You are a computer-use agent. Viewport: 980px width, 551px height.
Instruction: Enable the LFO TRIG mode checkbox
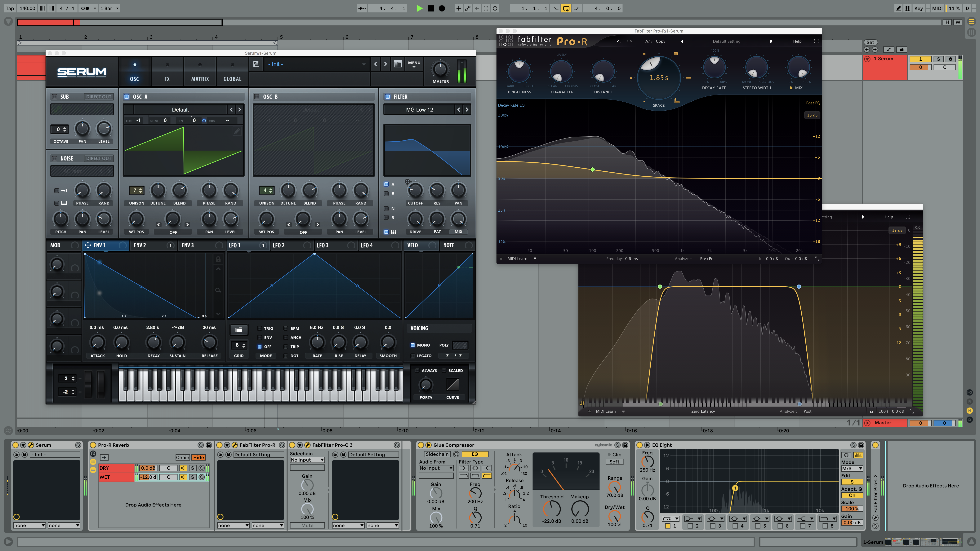pos(260,328)
